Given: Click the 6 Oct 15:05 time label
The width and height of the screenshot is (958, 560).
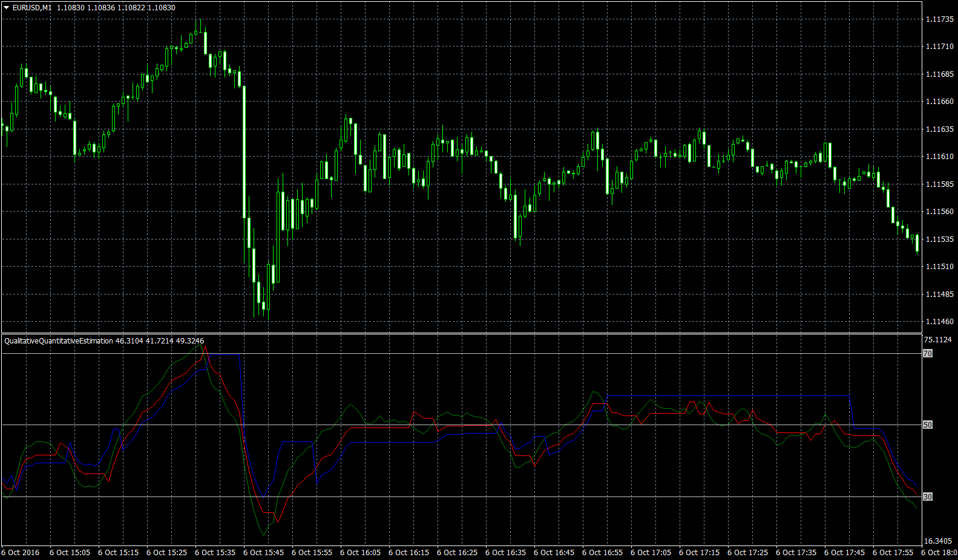Looking at the screenshot, I should pyautogui.click(x=70, y=553).
